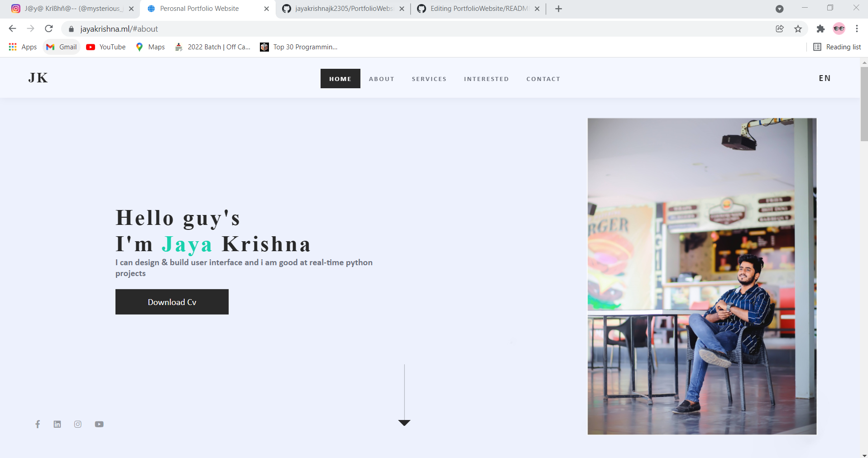Select the HOME nav item
Viewport: 868px width, 458px height.
click(x=340, y=78)
